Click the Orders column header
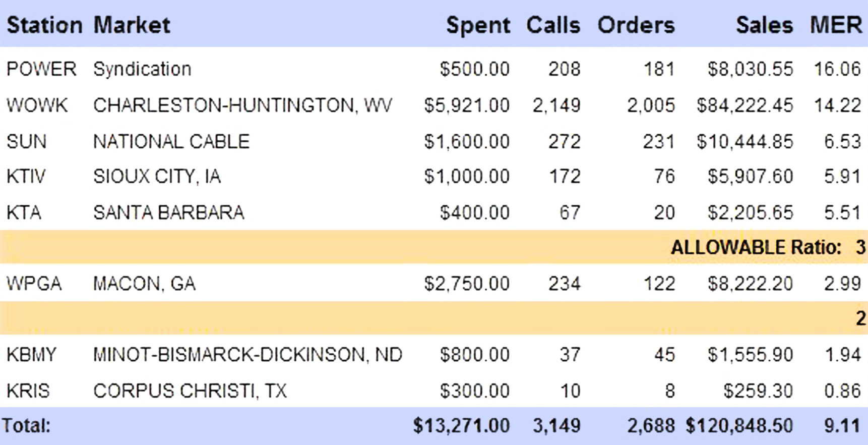Image resolution: width=868 pixels, height=445 pixels. (636, 25)
